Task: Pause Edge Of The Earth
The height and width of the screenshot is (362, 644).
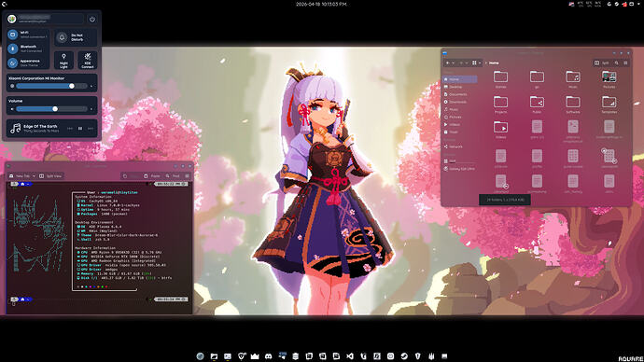Action: point(80,129)
